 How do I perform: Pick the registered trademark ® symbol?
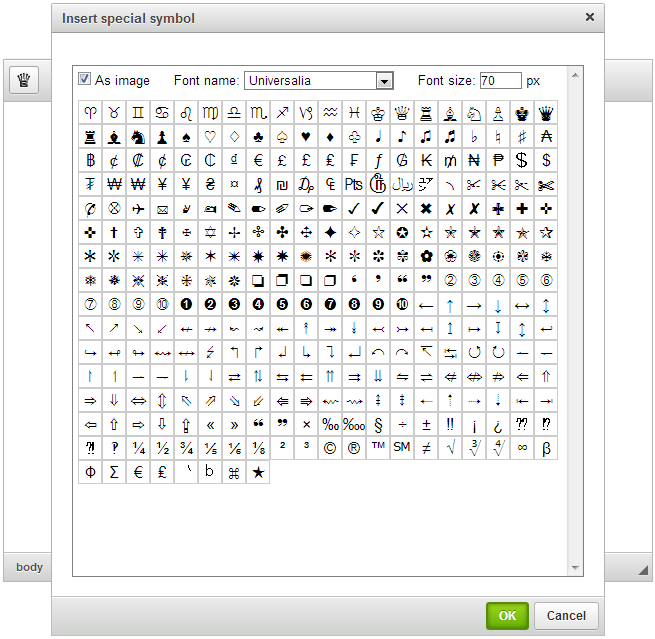354,448
